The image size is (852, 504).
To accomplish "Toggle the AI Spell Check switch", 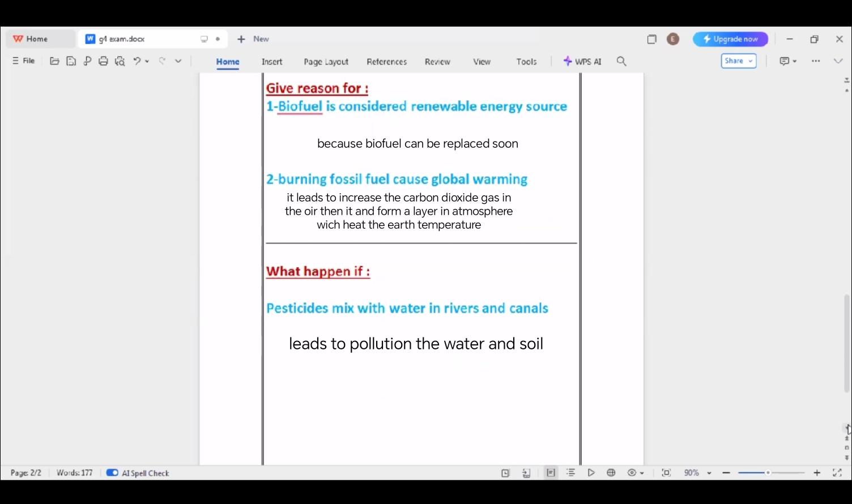I will 112,473.
